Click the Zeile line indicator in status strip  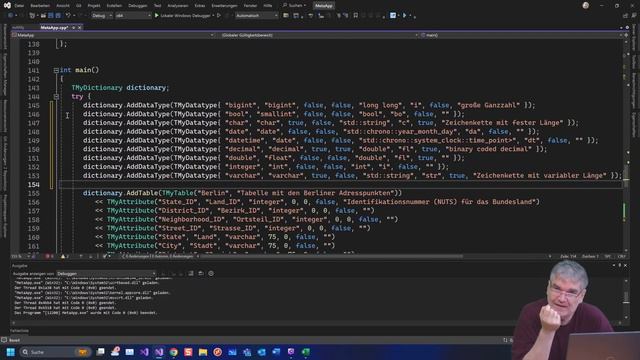click(x=568, y=256)
